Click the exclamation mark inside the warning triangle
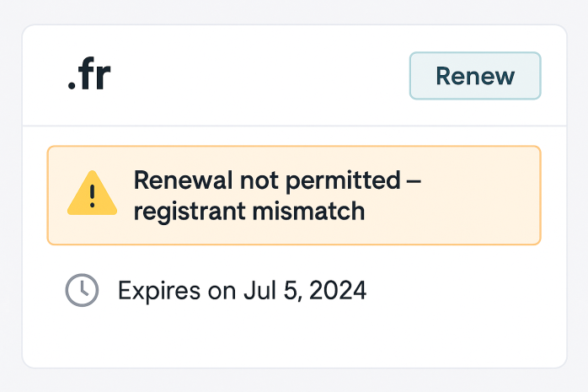The height and width of the screenshot is (392, 588). pyautogui.click(x=93, y=196)
